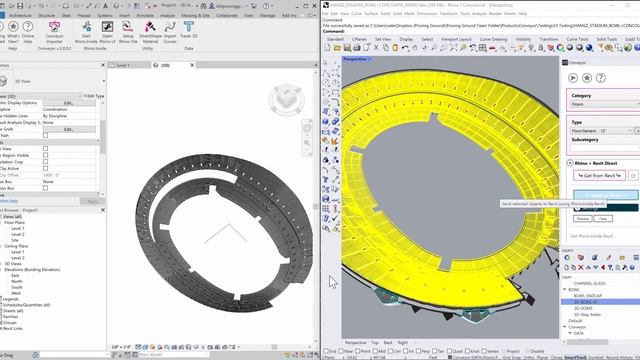Open the Tracer 3D data tool
The image size is (640, 360).
pyautogui.click(x=189, y=30)
